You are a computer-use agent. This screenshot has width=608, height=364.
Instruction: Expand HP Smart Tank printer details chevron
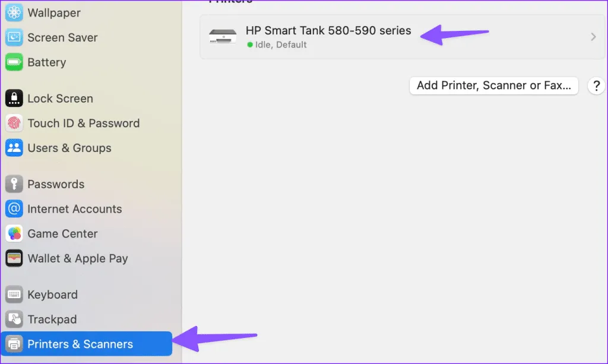[x=593, y=37]
